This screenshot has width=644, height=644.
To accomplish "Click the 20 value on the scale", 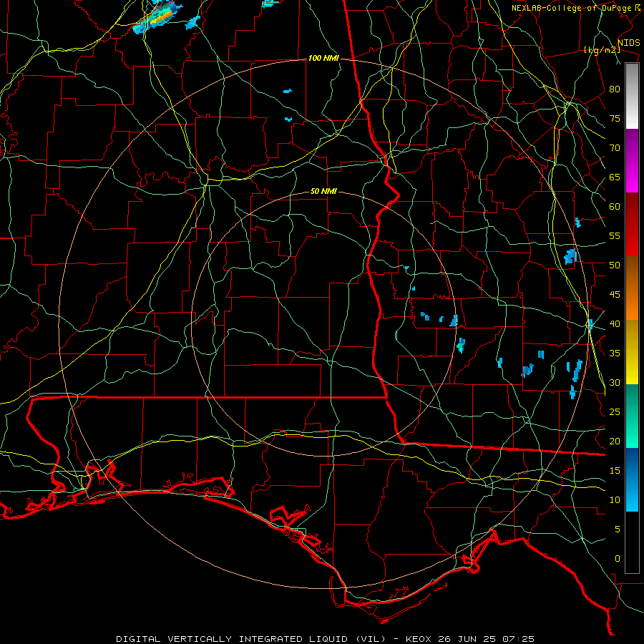I will pyautogui.click(x=615, y=441).
